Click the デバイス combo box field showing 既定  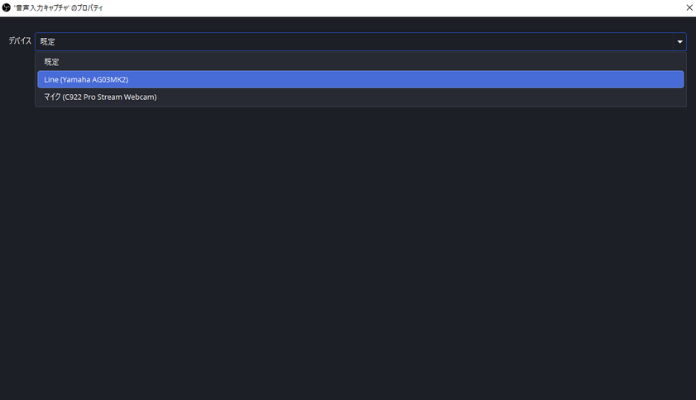(x=361, y=42)
